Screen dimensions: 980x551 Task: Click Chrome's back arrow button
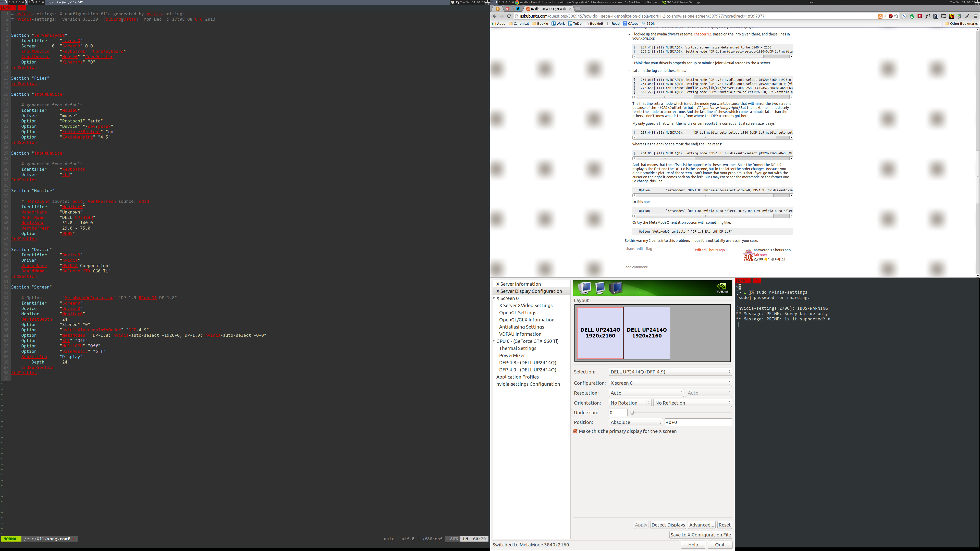[x=495, y=16]
